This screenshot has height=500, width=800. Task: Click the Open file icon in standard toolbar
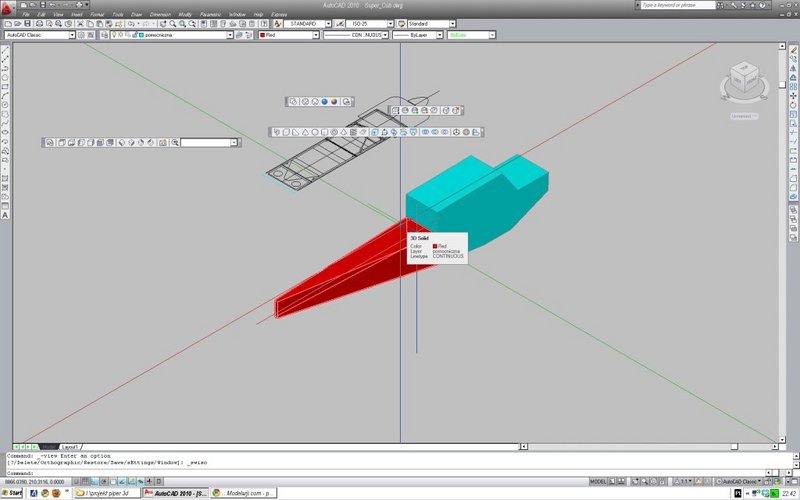click(18, 23)
